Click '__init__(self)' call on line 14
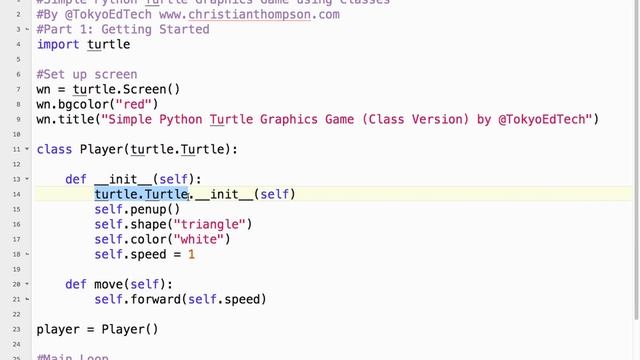Image resolution: width=640 pixels, height=360 pixels. (x=245, y=194)
